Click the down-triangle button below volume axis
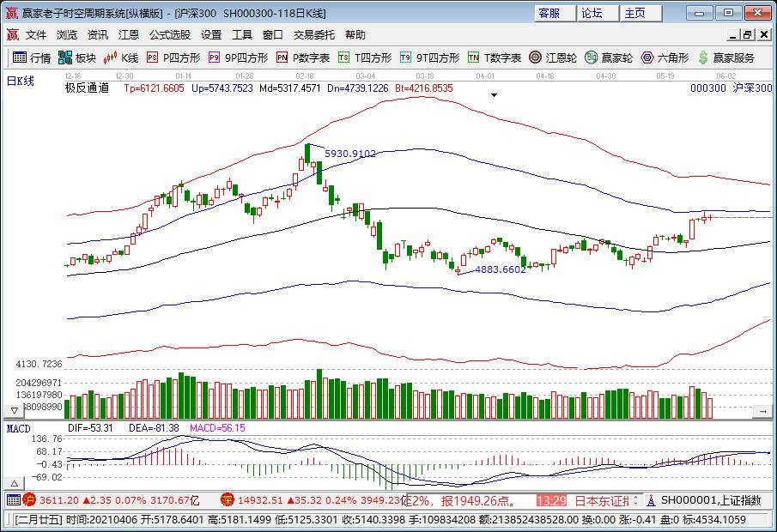This screenshot has width=777, height=532. pyautogui.click(x=15, y=411)
